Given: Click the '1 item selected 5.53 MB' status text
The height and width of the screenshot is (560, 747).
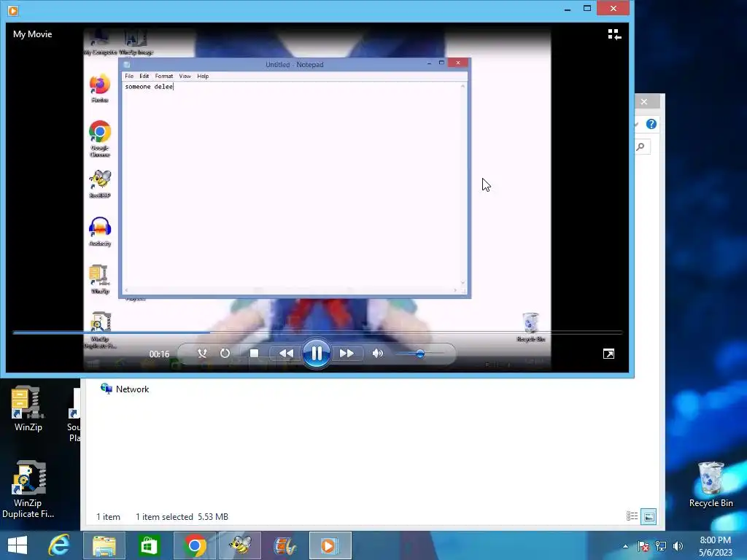Looking at the screenshot, I should pos(182,517).
